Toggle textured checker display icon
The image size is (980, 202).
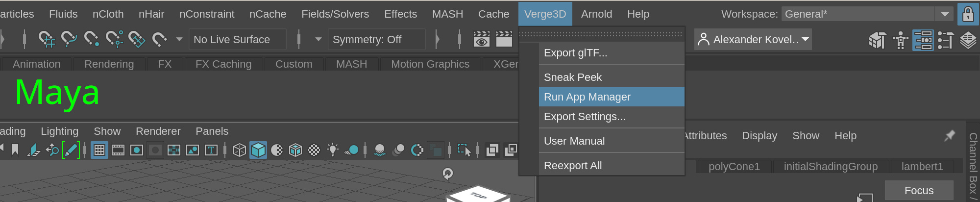click(314, 150)
